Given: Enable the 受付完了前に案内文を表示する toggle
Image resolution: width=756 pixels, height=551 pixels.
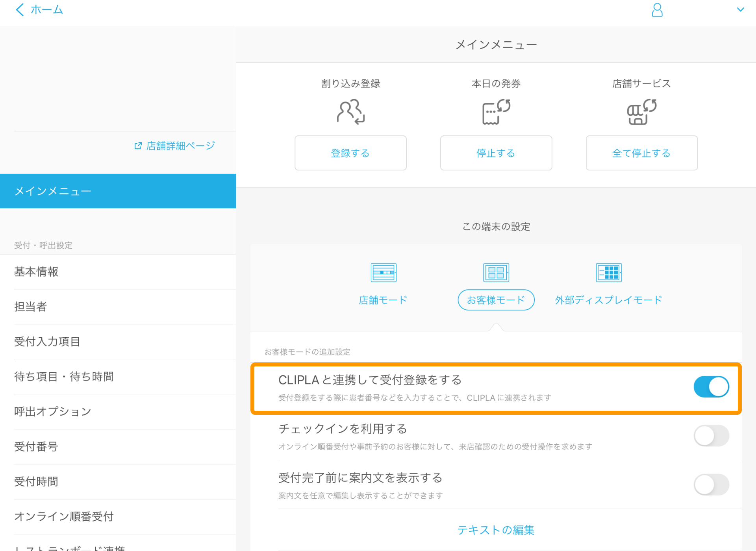Looking at the screenshot, I should [711, 484].
